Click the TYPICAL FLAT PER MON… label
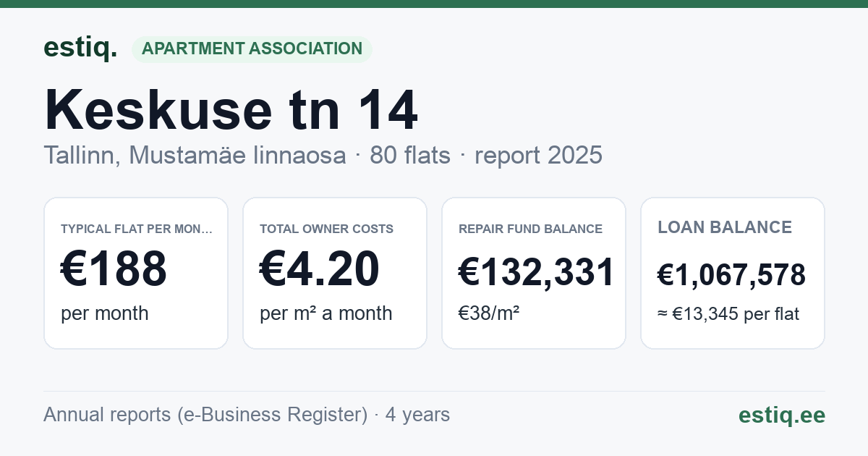The image size is (868, 456). point(137,229)
